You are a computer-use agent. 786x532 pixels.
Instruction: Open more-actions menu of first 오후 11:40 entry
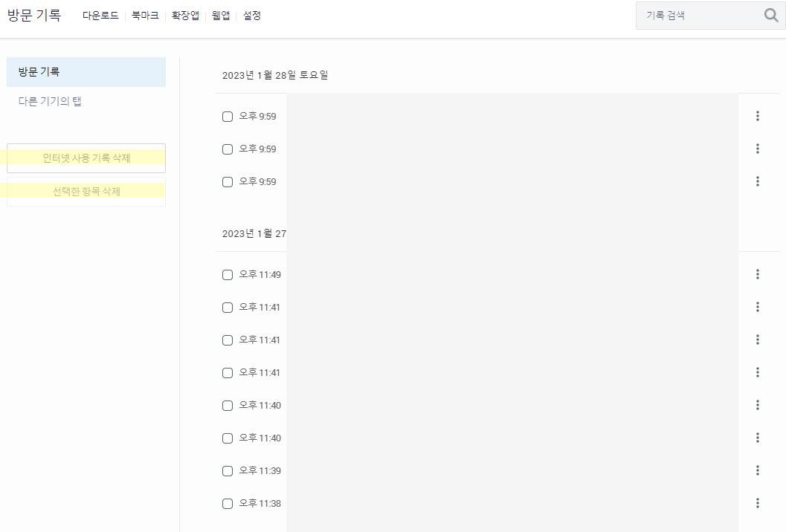[758, 405]
